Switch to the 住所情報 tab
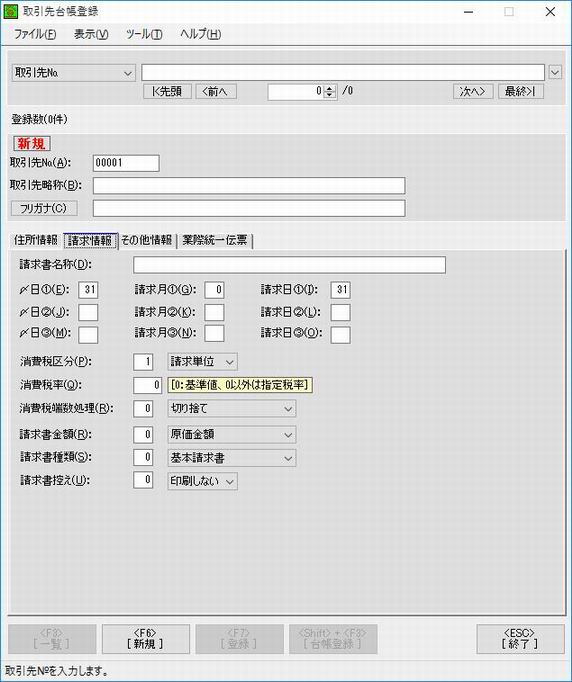The height and width of the screenshot is (682, 572). pyautogui.click(x=36, y=240)
